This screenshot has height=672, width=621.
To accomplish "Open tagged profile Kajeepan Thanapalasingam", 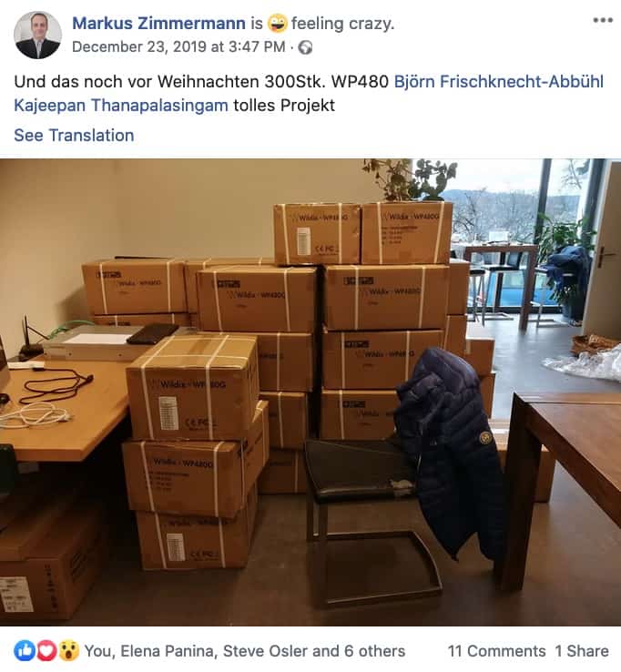I will click(121, 106).
